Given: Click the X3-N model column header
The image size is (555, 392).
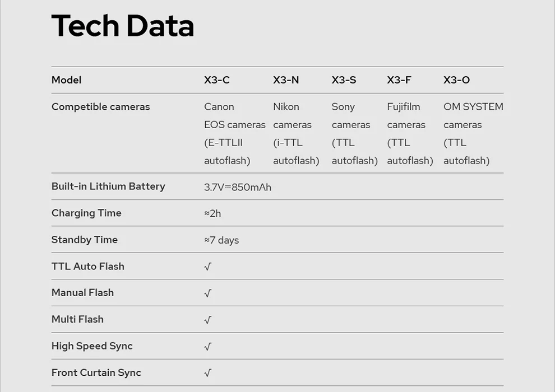Looking at the screenshot, I should [x=286, y=80].
